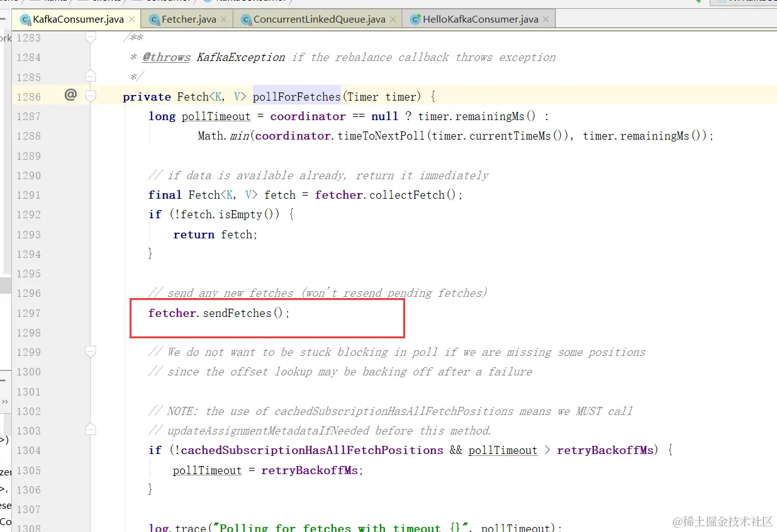Click the comment 'if data is available already'
The image size is (777, 532).
click(318, 175)
